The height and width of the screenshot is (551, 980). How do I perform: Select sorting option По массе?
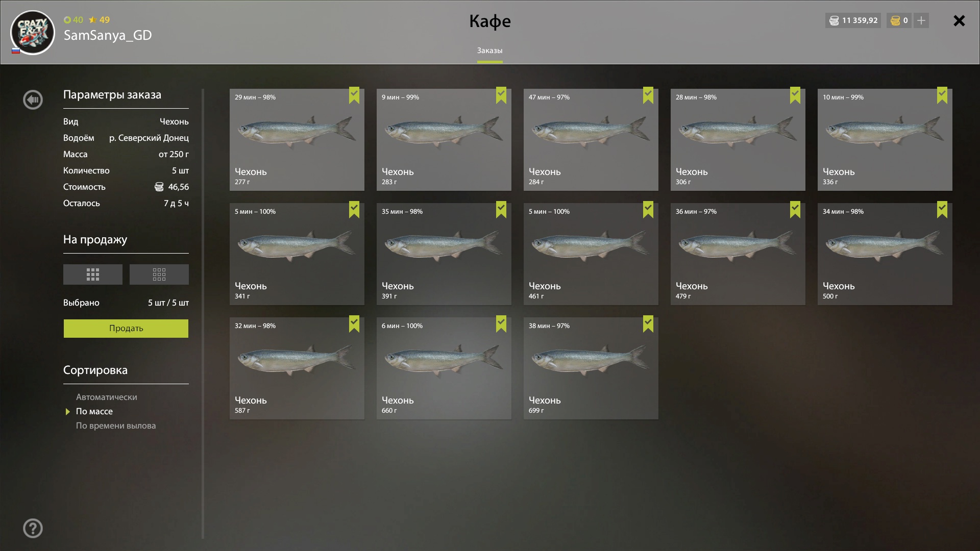94,411
